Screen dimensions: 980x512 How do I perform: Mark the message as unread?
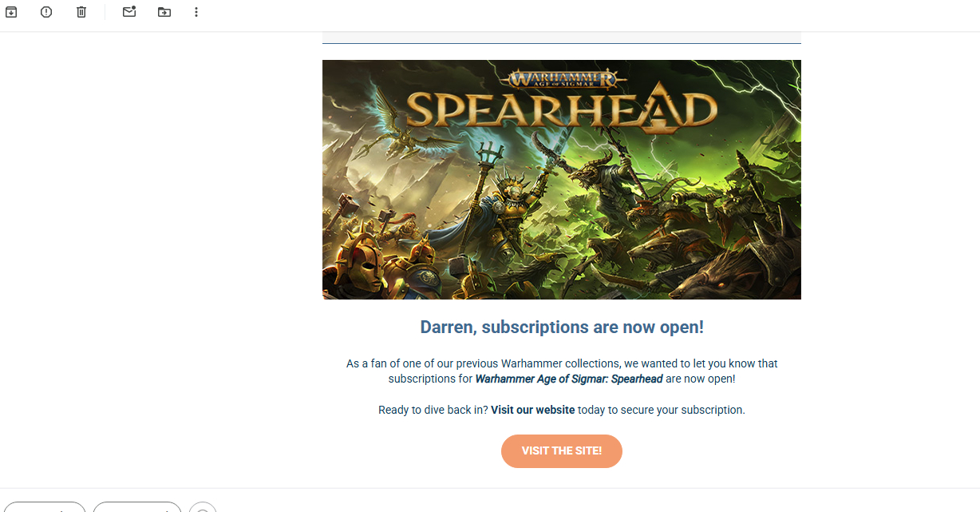129,12
